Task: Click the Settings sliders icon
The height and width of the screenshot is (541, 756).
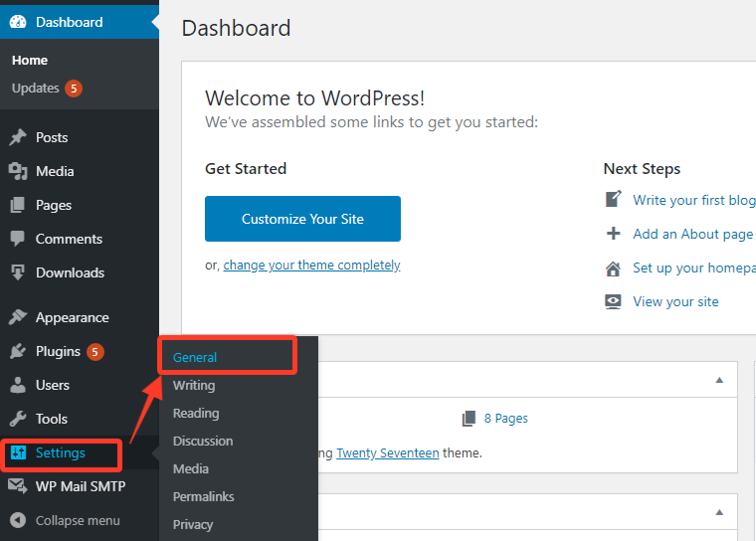Action: point(18,452)
